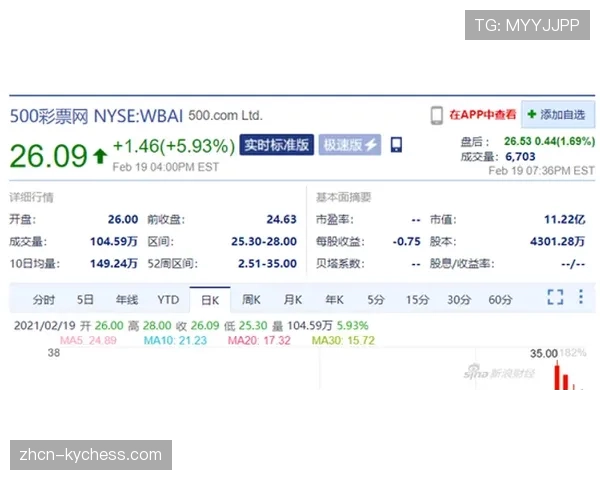Viewport: 600px width, 480px height.
Task: Switch to the 5日 chart tab
Action: click(x=85, y=300)
